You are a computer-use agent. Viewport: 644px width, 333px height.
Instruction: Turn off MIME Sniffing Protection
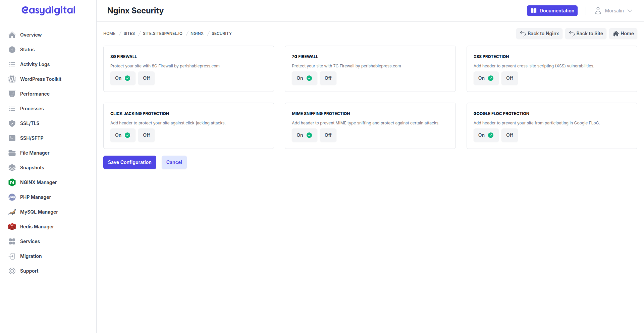(328, 135)
